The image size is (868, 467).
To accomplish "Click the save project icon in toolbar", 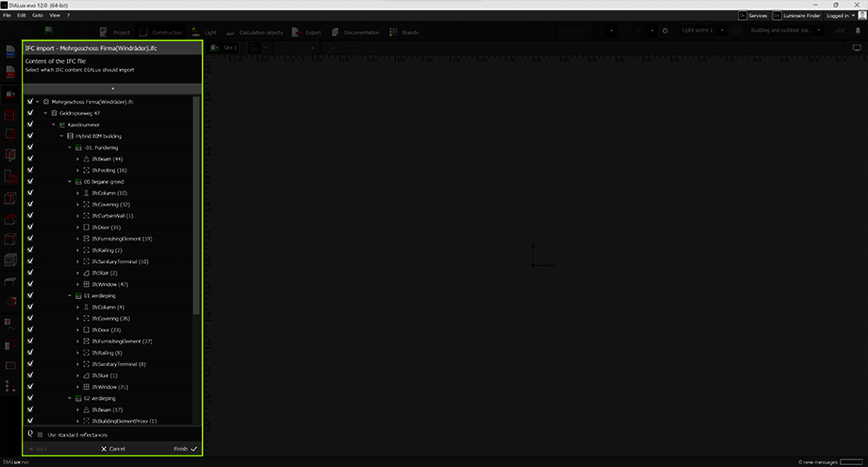I will click(49, 31).
